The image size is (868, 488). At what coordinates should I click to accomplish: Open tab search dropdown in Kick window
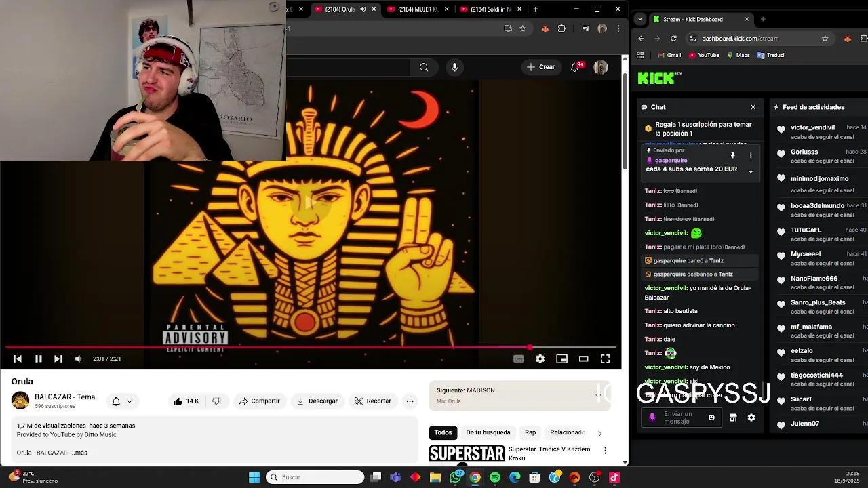click(x=640, y=19)
